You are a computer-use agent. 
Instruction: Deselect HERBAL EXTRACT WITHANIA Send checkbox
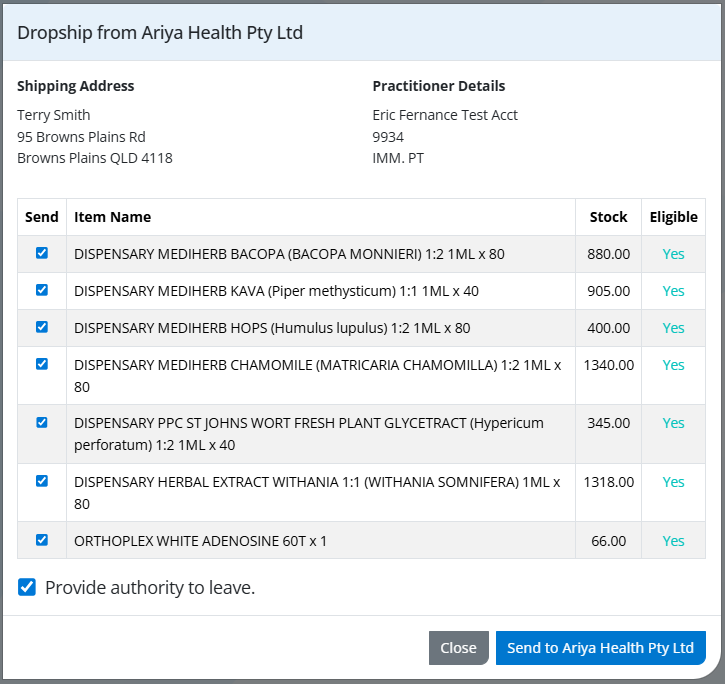(42, 481)
